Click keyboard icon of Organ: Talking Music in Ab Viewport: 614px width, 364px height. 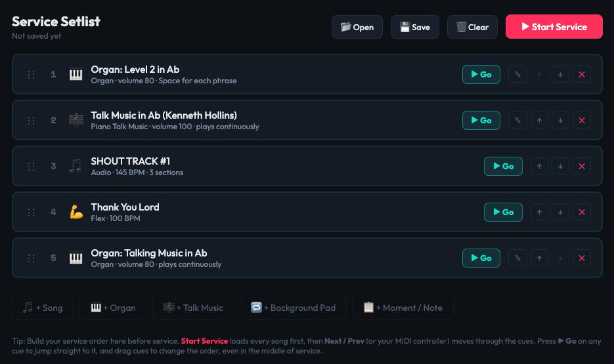tap(76, 258)
